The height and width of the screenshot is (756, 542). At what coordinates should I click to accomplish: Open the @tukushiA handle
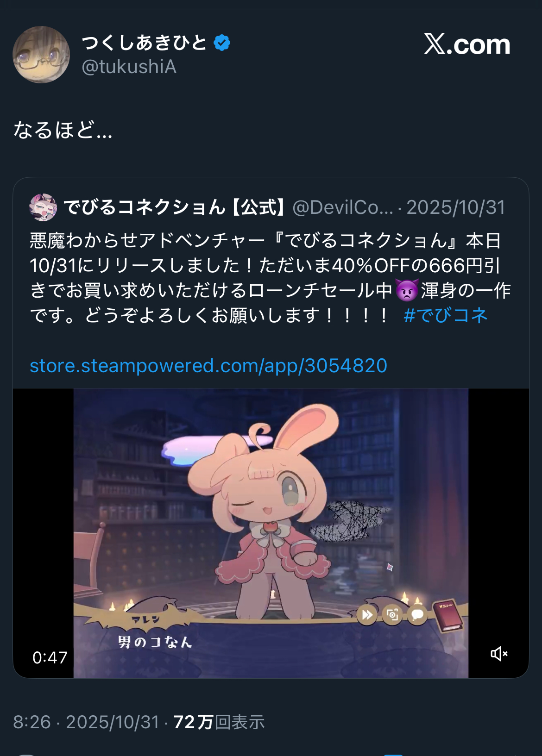(x=129, y=67)
